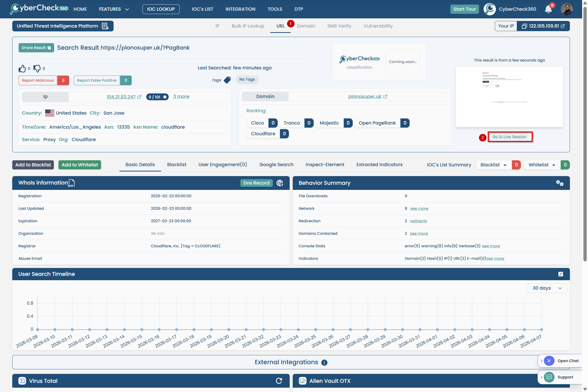The width and height of the screenshot is (588, 392).
Task: Show 3 more IP addresses
Action: 181,96
